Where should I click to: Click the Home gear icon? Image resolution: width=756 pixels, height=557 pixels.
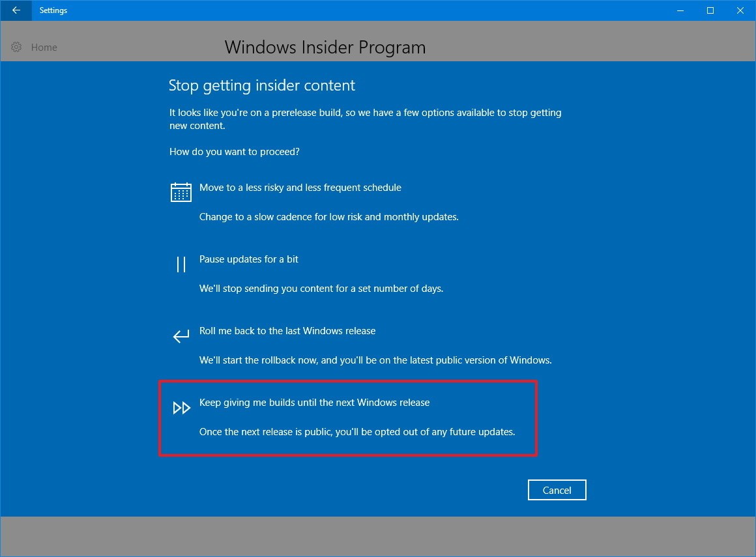16,47
